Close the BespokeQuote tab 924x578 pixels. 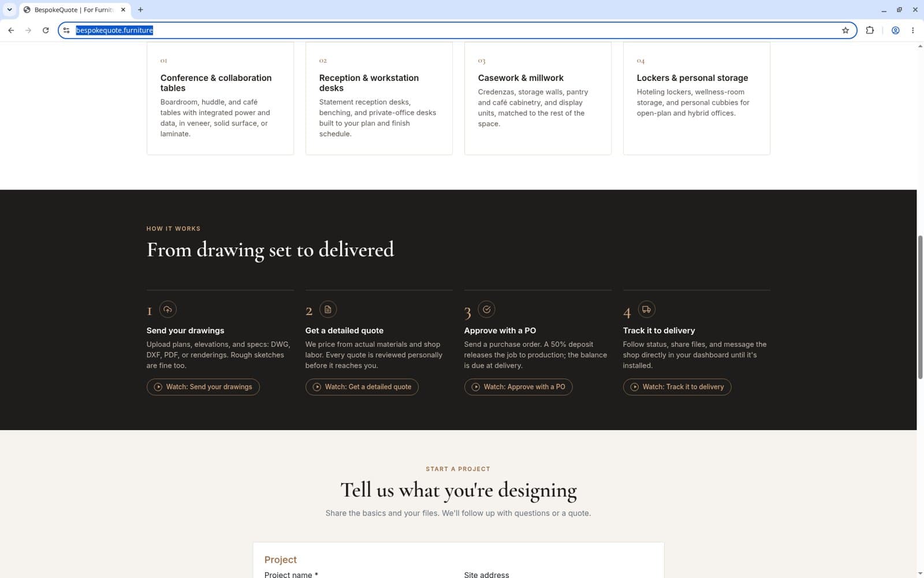point(123,10)
